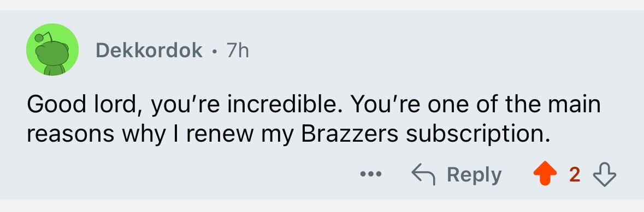Click the curved reply arrow icon
The image size is (644, 212).
(x=423, y=175)
